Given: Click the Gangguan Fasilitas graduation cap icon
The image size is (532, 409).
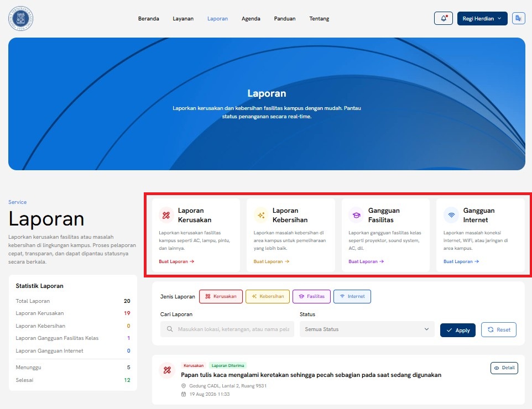Looking at the screenshot, I should tap(356, 215).
